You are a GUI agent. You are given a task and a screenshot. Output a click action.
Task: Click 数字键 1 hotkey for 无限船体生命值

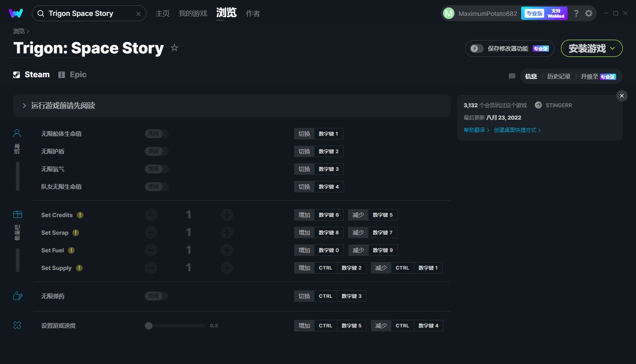pos(329,134)
